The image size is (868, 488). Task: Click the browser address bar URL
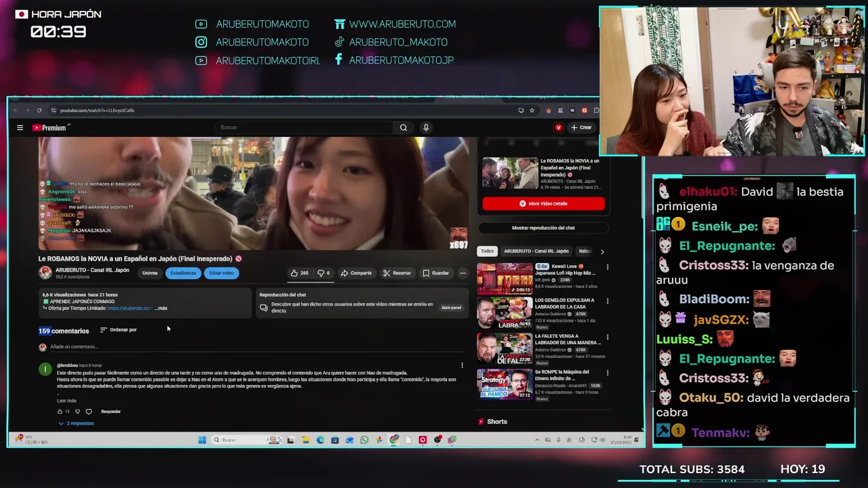pyautogui.click(x=97, y=110)
